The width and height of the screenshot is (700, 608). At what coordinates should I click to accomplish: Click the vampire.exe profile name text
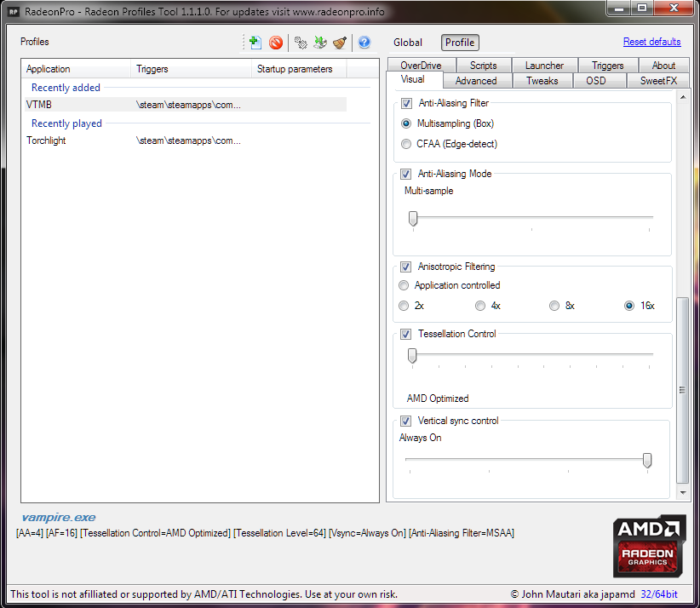click(59, 518)
